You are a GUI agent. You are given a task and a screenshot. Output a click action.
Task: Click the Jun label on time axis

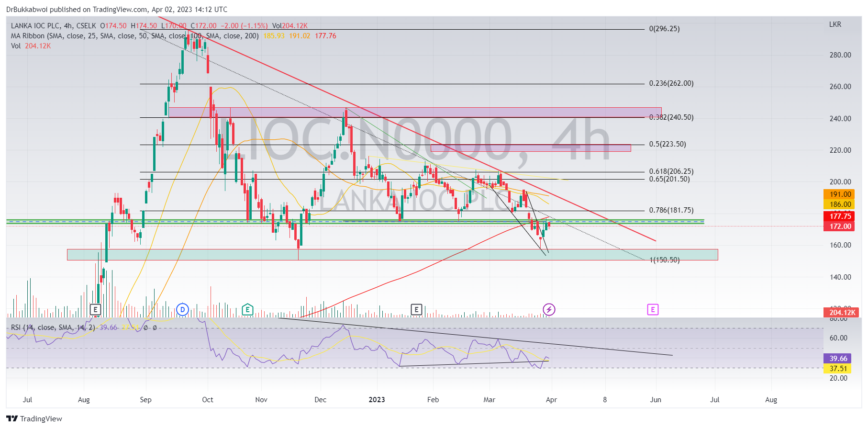tap(656, 400)
